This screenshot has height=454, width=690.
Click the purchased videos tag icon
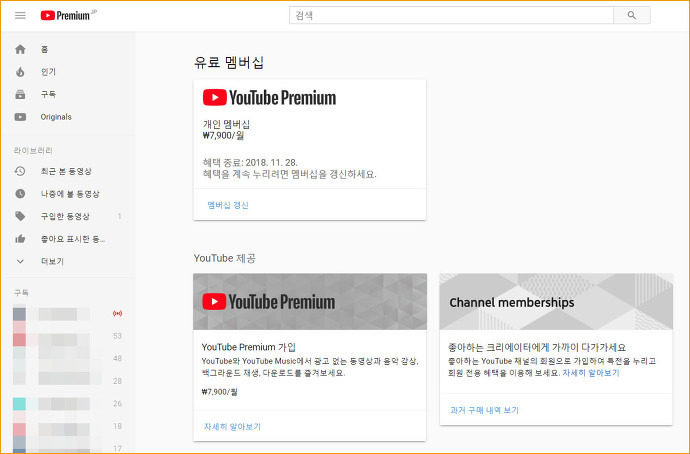[20, 216]
